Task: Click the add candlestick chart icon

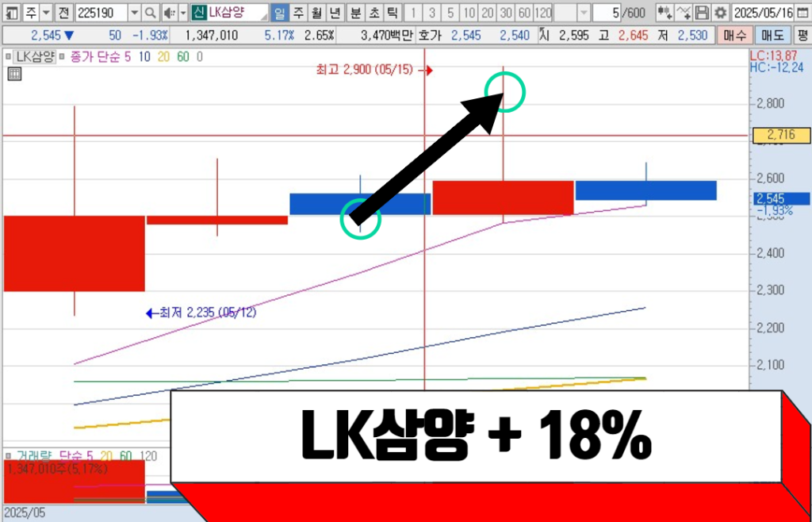Action: [x=665, y=12]
